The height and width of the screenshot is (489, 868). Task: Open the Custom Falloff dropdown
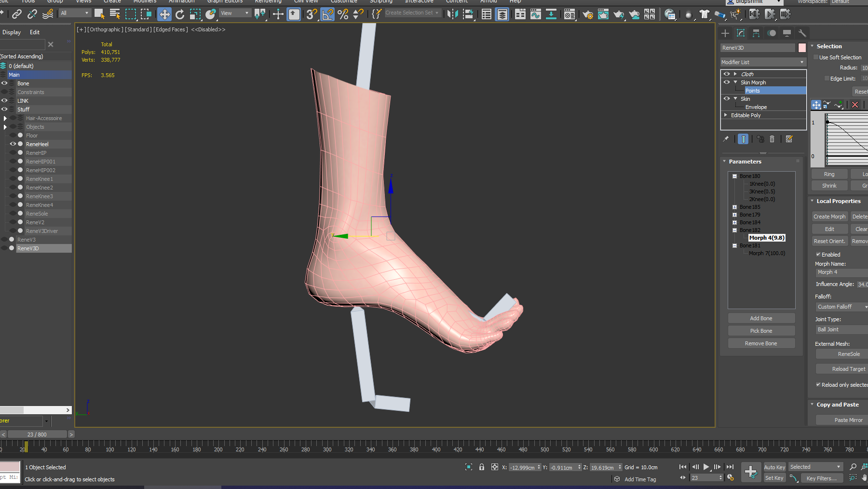[841, 307]
